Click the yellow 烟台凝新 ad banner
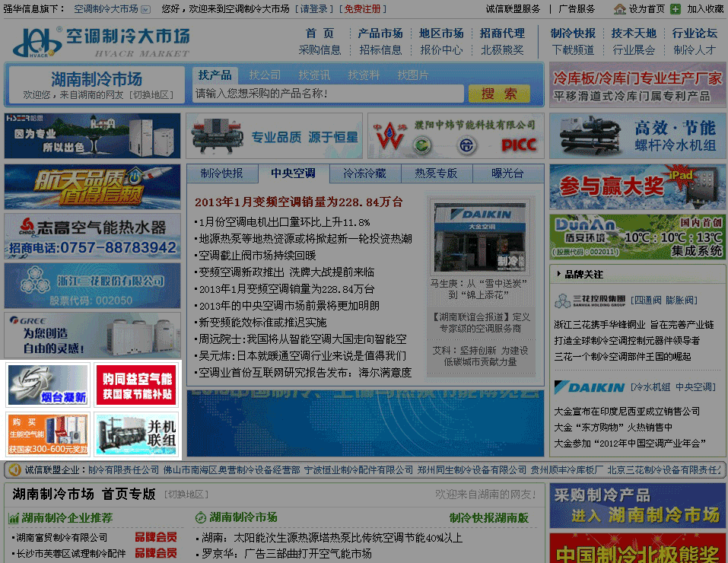728x563 pixels. point(46,384)
